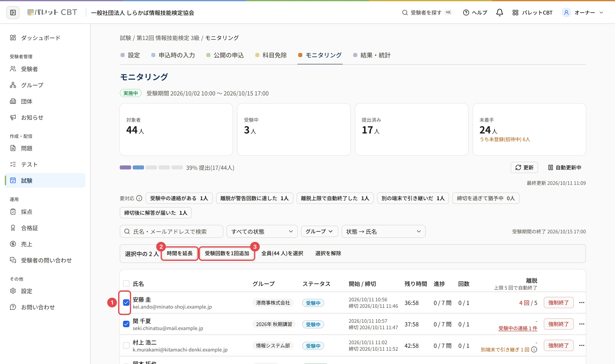The image size is (615, 364).
Task: Switch to the 設定 tab
Action: pyautogui.click(x=130, y=55)
